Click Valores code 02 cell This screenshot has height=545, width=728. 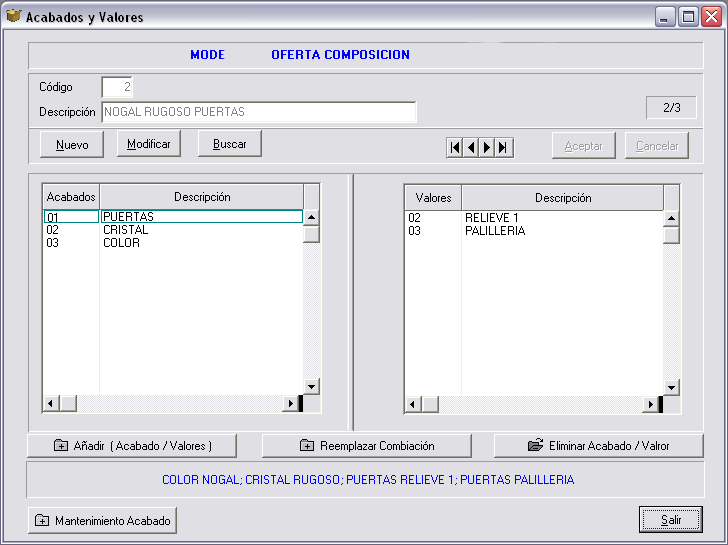433,218
